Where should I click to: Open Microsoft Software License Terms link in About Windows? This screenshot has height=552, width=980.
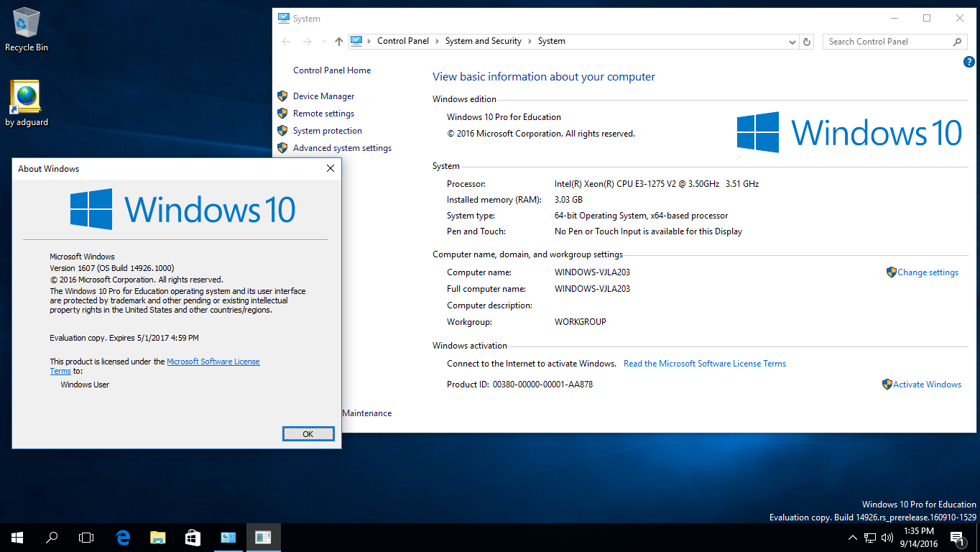[213, 362]
